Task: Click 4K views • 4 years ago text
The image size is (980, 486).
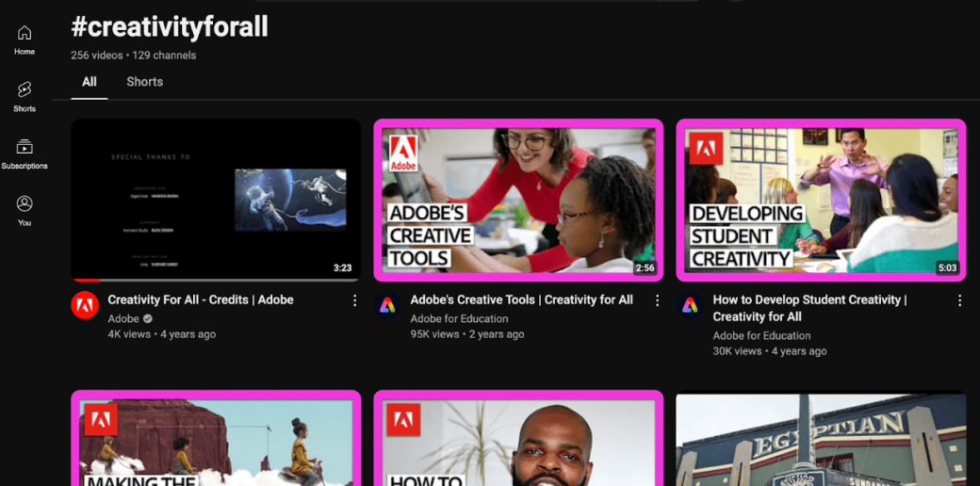Action: [161, 334]
